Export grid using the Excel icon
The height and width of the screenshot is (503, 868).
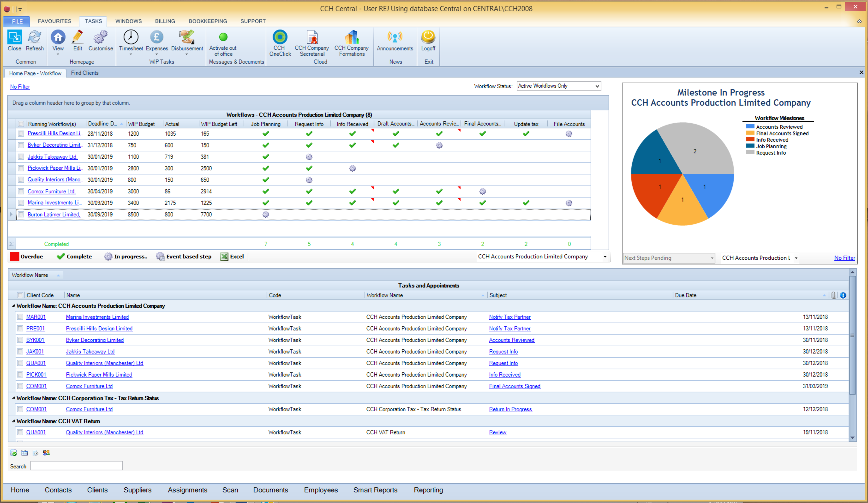point(224,257)
